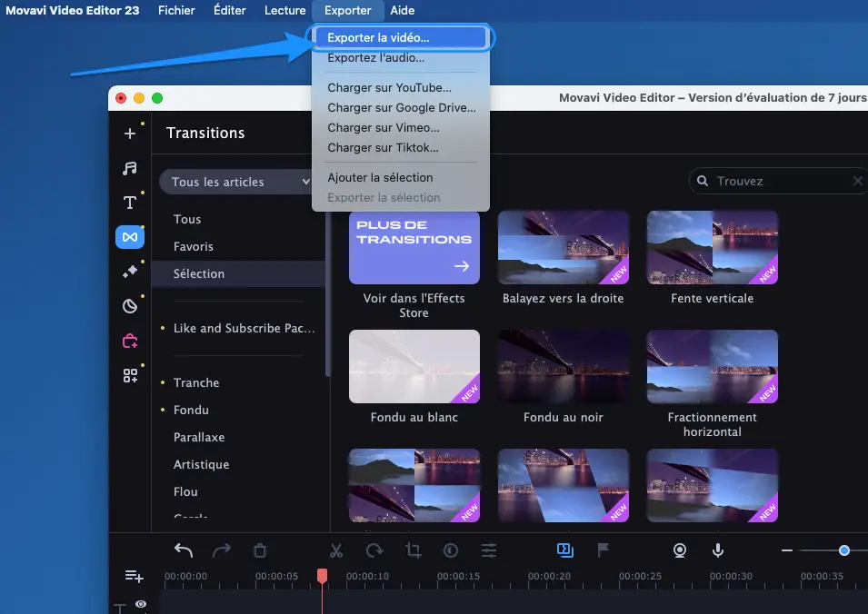Select the Parallaxe category

[238, 437]
